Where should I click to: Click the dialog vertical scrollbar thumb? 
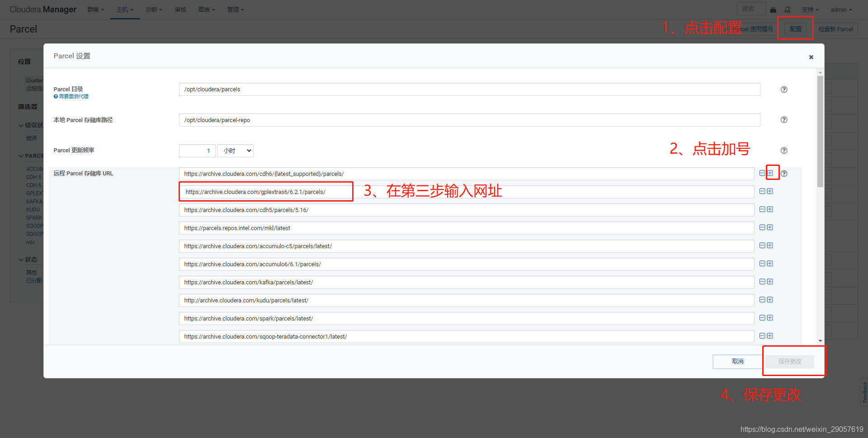tap(820, 131)
